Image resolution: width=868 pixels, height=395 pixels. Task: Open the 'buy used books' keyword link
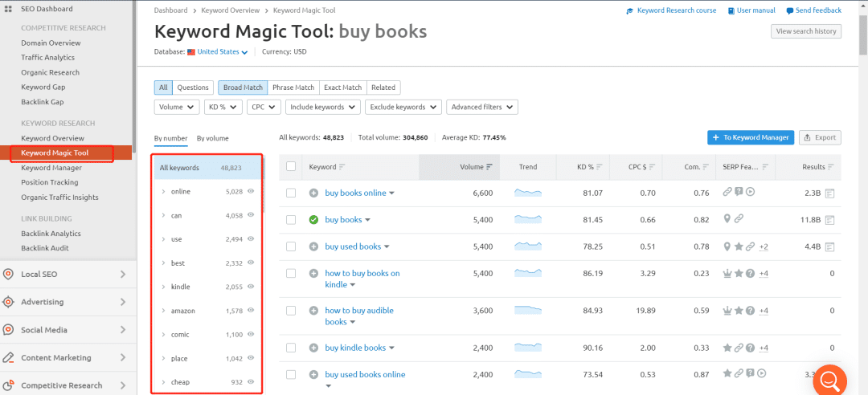coord(353,246)
